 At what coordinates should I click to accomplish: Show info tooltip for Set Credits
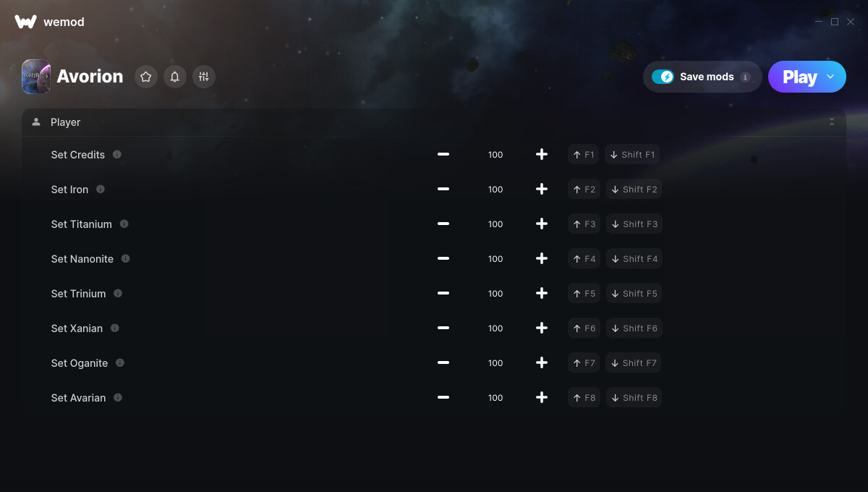[117, 154]
